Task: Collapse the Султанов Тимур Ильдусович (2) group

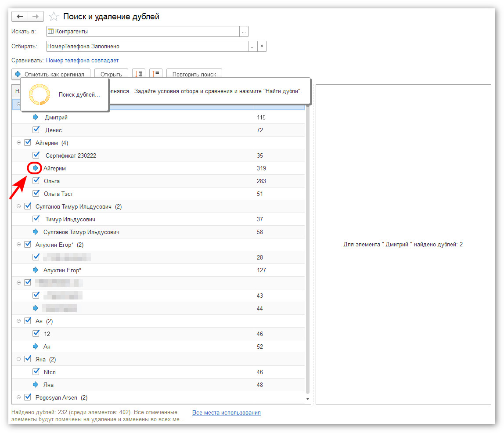Action: click(x=18, y=206)
